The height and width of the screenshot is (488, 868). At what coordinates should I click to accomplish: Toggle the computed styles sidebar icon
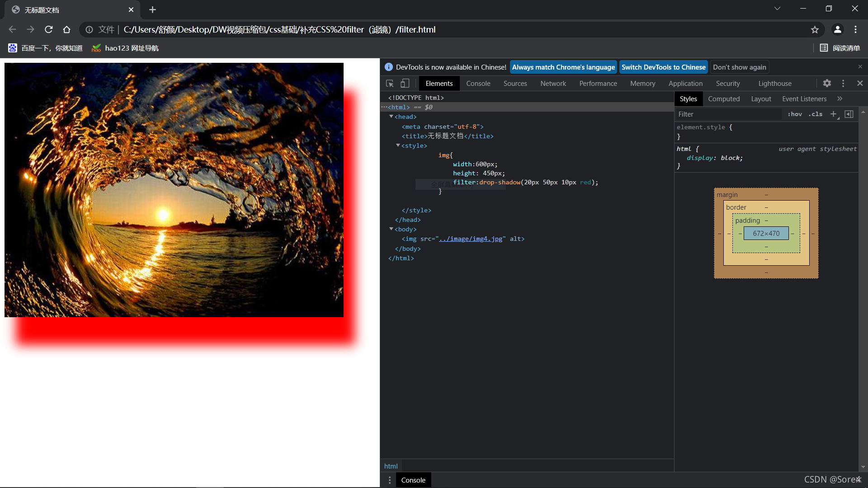coord(849,114)
